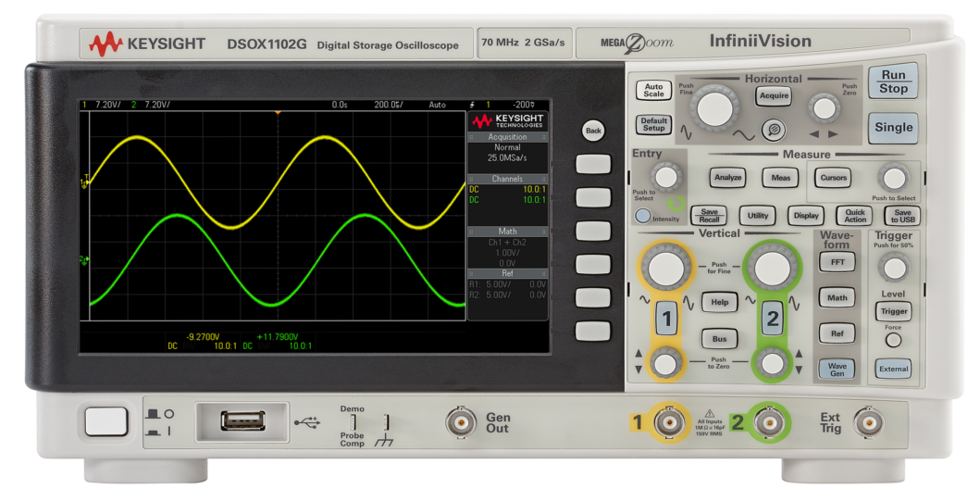Image resolution: width=980 pixels, height=502 pixels.
Task: Open the Analyze menu
Action: pos(728,178)
